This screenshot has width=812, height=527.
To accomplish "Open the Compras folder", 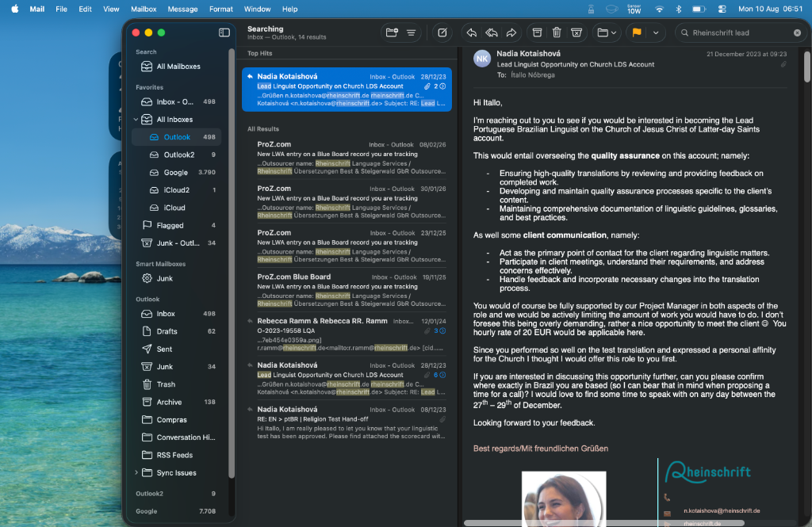I will (x=178, y=419).
